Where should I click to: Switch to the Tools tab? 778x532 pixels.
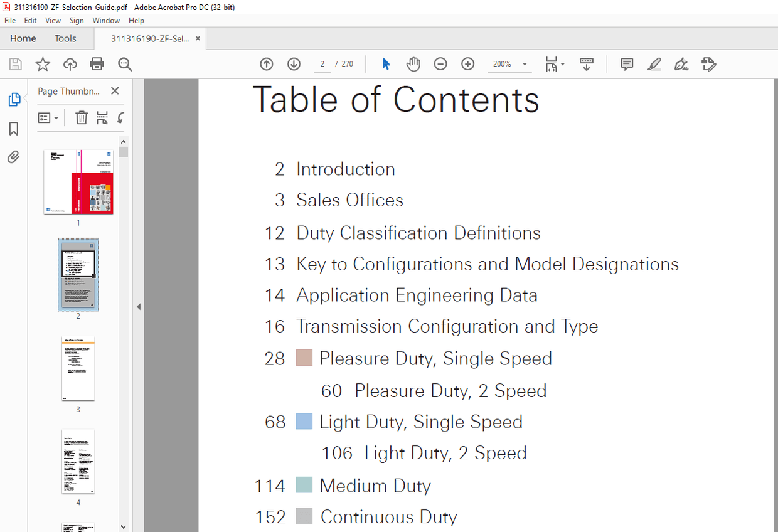(65, 38)
